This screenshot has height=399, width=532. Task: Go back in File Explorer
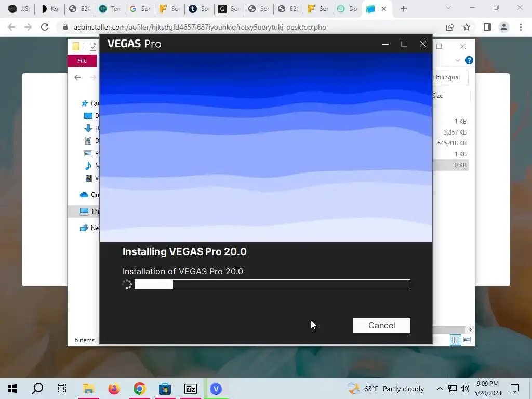pos(77,77)
